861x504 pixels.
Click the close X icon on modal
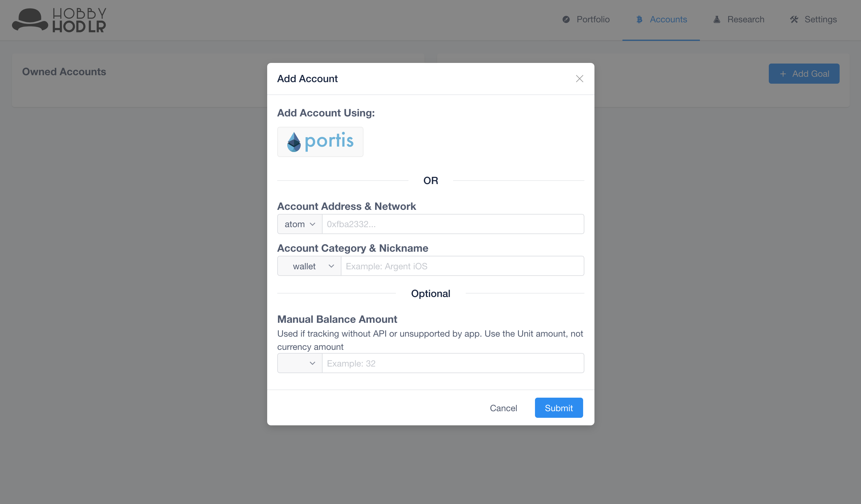[x=580, y=79]
